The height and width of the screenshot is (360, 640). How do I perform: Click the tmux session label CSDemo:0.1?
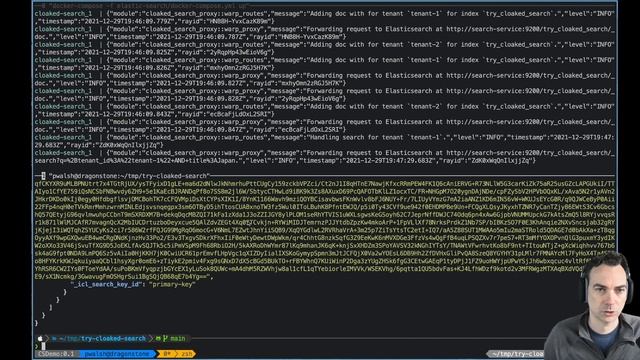click(56, 354)
